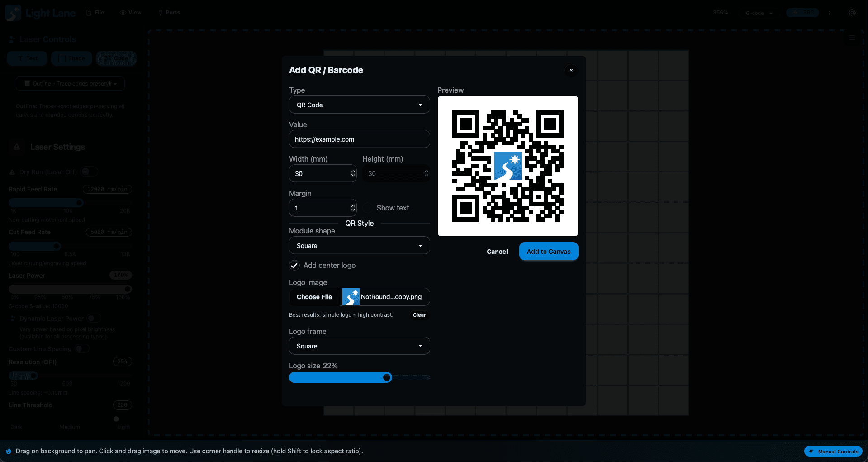Open the settings gear icon
This screenshot has height=462, width=868.
click(x=852, y=13)
